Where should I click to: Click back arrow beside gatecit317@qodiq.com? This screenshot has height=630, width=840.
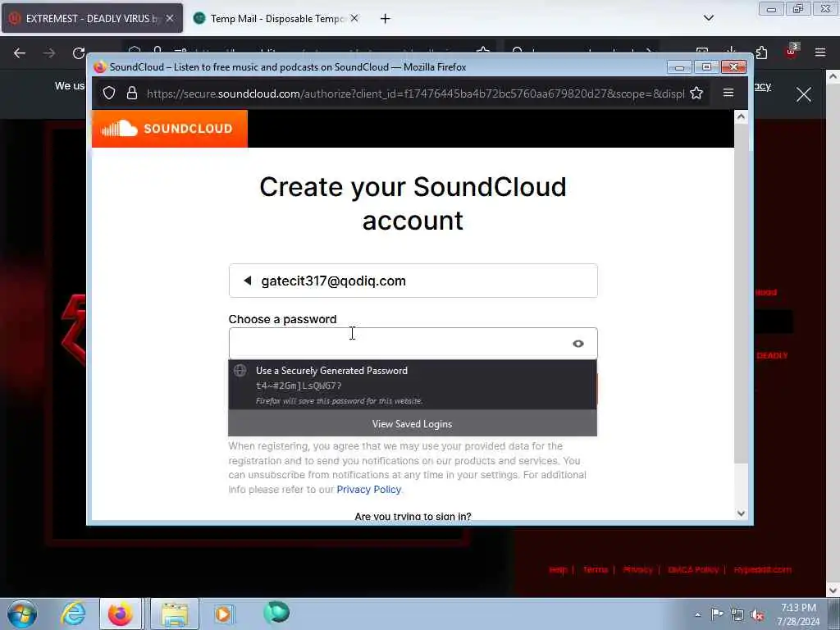coord(247,281)
